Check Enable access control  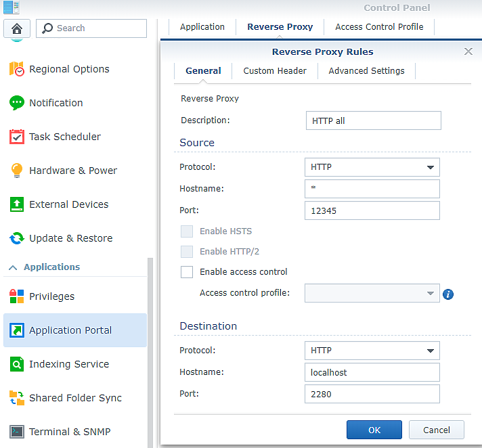[187, 272]
